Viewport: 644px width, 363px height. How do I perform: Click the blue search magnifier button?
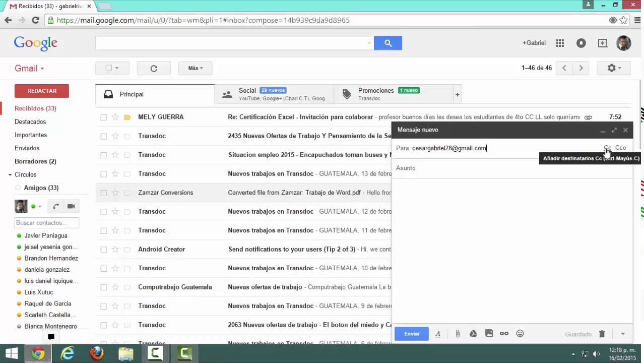pyautogui.click(x=388, y=43)
